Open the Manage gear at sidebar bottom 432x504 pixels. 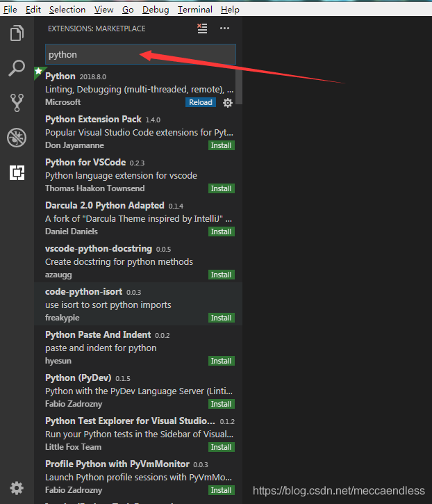17,488
